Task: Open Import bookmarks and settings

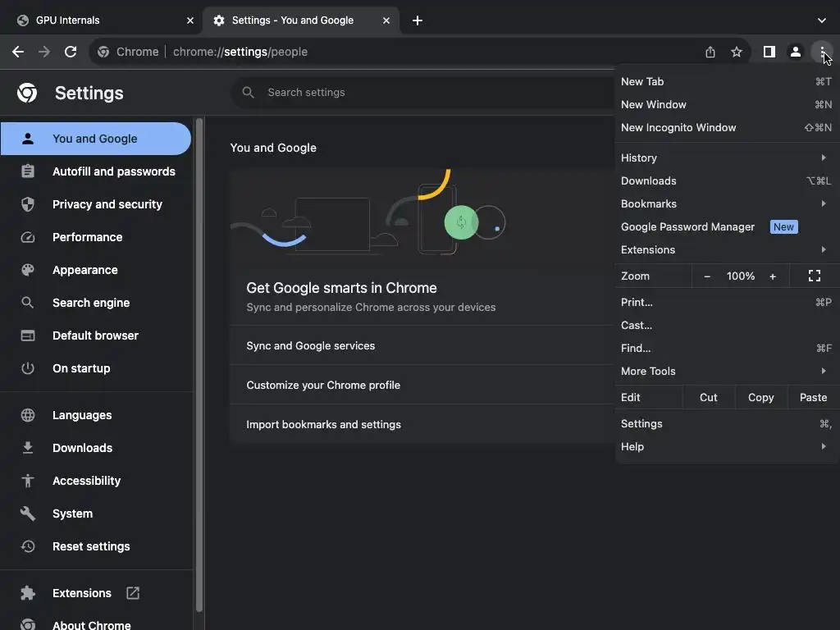Action: pos(422,424)
